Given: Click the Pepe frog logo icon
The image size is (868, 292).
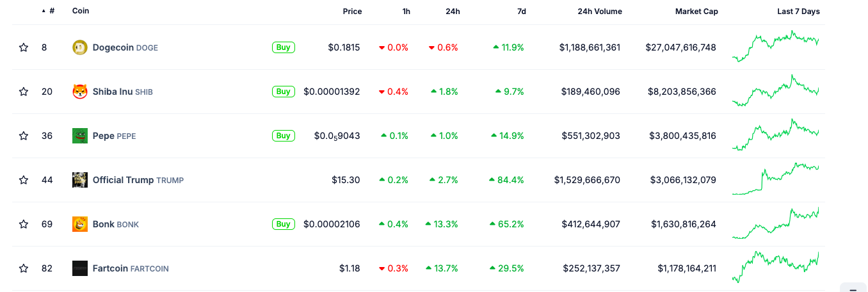Looking at the screenshot, I should tap(80, 136).
